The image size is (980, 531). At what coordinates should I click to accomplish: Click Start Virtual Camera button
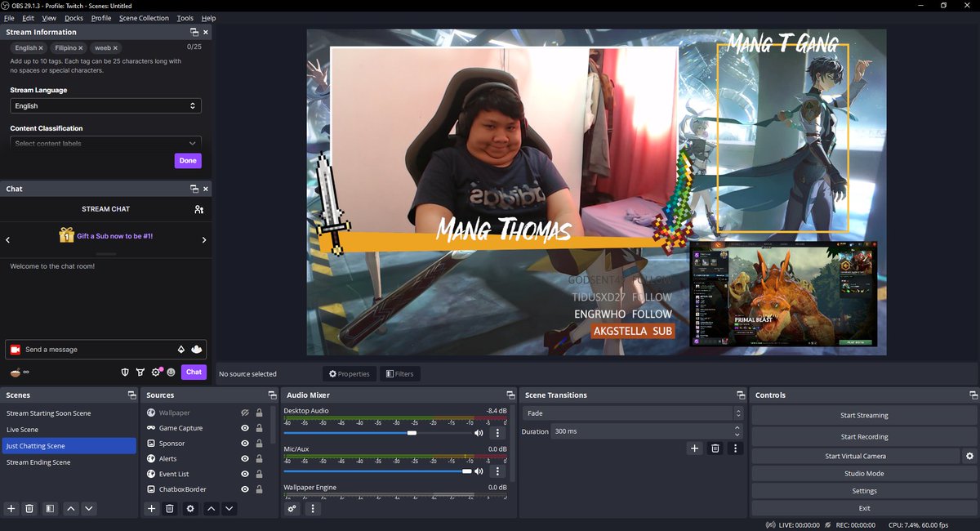click(x=855, y=456)
